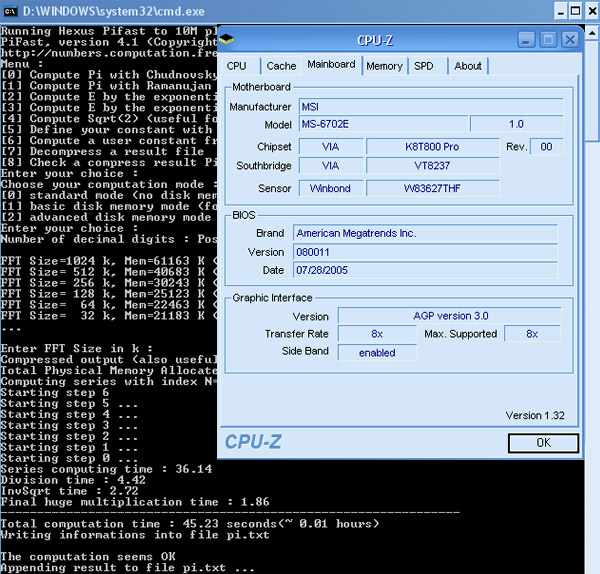This screenshot has width=600, height=574.
Task: Click the Starting step 6 line
Action: [55, 393]
